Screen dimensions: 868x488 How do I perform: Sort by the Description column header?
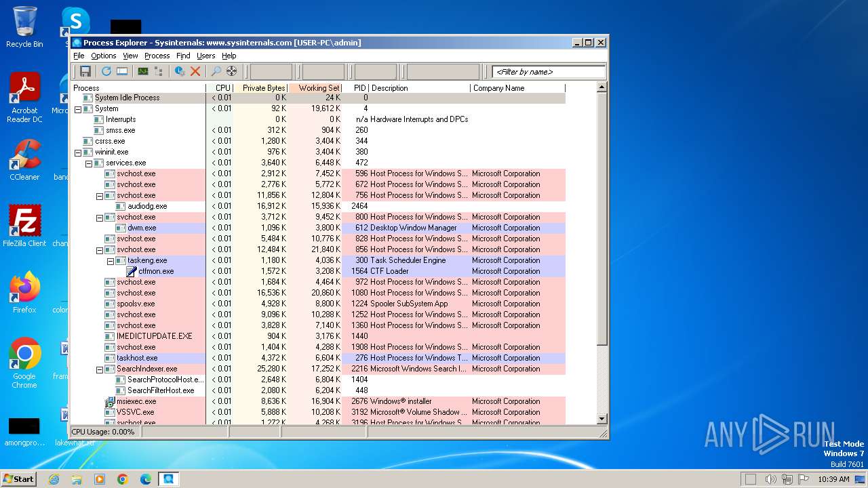[420, 88]
